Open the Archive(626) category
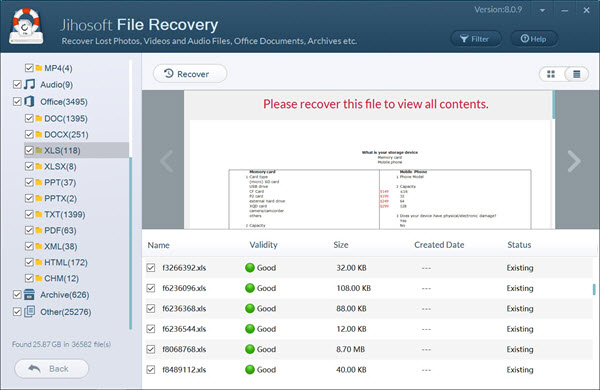600x390 pixels. pyautogui.click(x=65, y=295)
